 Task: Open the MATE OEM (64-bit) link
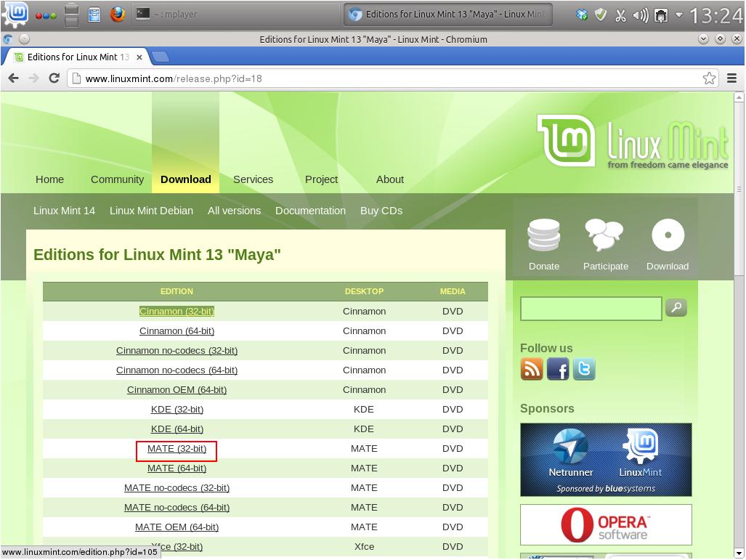click(x=177, y=527)
